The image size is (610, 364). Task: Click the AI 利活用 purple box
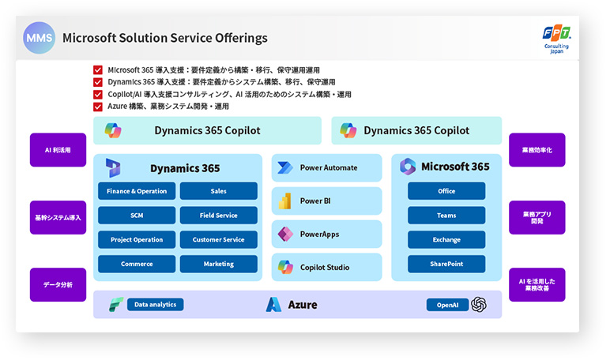point(58,150)
